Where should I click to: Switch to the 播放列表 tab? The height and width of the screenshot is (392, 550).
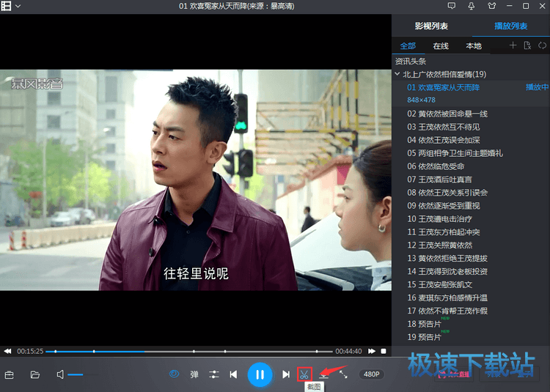tap(510, 26)
